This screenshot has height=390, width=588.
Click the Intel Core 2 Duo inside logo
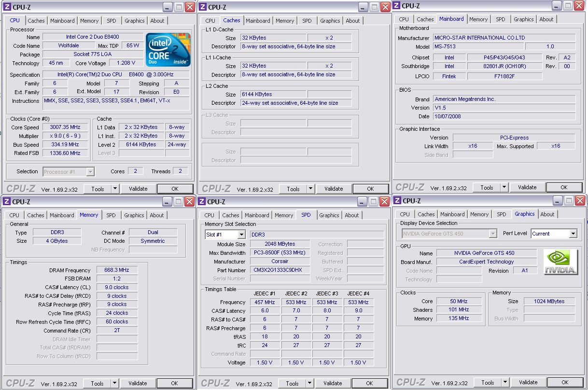click(x=168, y=50)
